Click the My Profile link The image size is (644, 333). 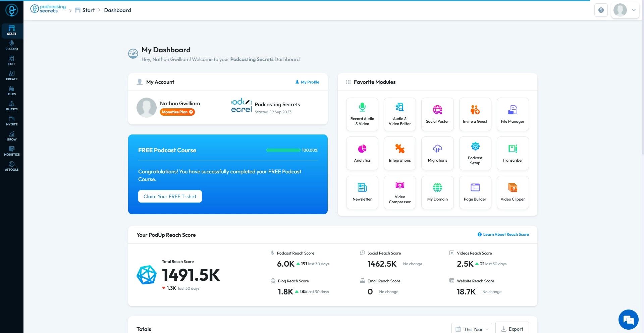pos(307,82)
